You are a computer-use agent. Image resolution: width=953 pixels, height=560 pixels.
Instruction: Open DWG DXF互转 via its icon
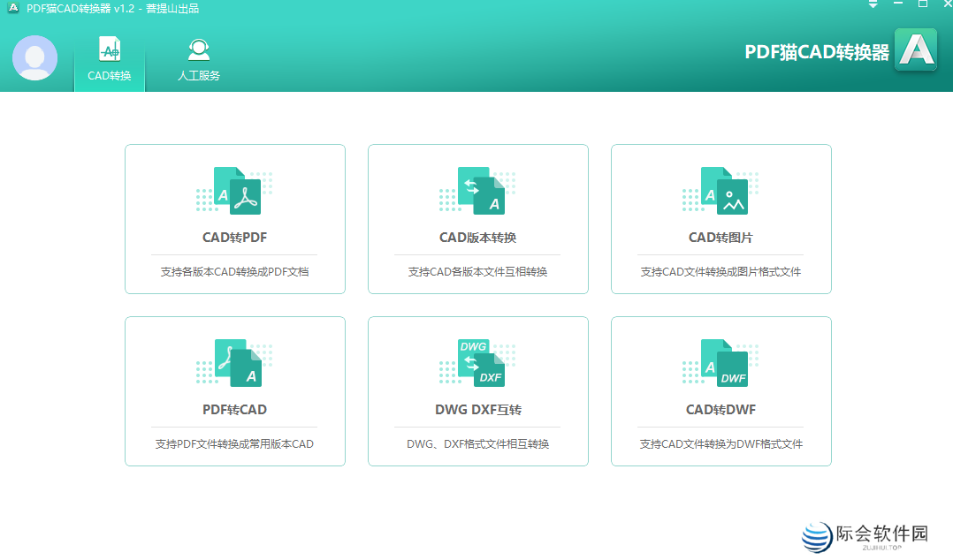478,361
